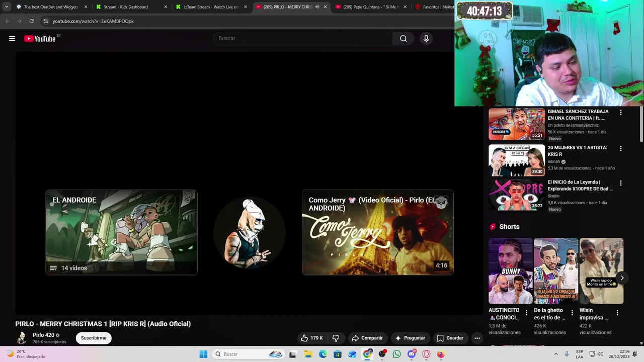Switch to Favoritos tab

434,7
